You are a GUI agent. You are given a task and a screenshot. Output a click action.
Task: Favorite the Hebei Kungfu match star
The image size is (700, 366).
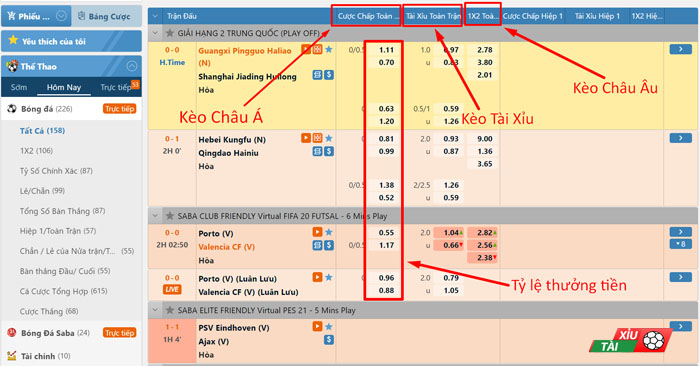click(329, 138)
